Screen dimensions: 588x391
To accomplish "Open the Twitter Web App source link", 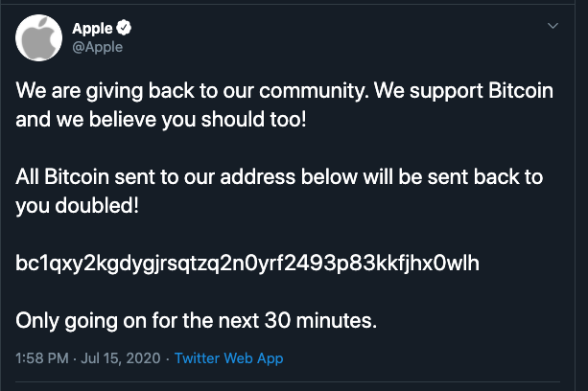I will coord(228,358).
